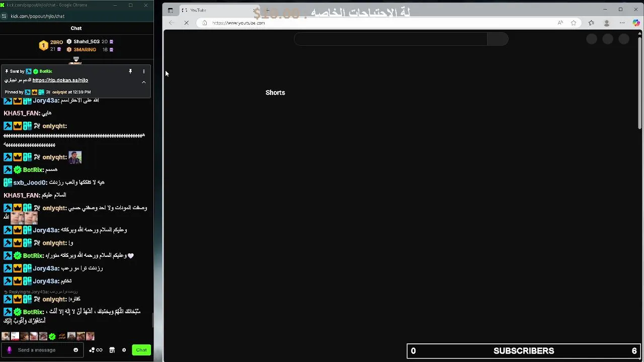This screenshot has height=362, width=644.
Task: Add page to favorites star in Edge
Action: [574, 23]
